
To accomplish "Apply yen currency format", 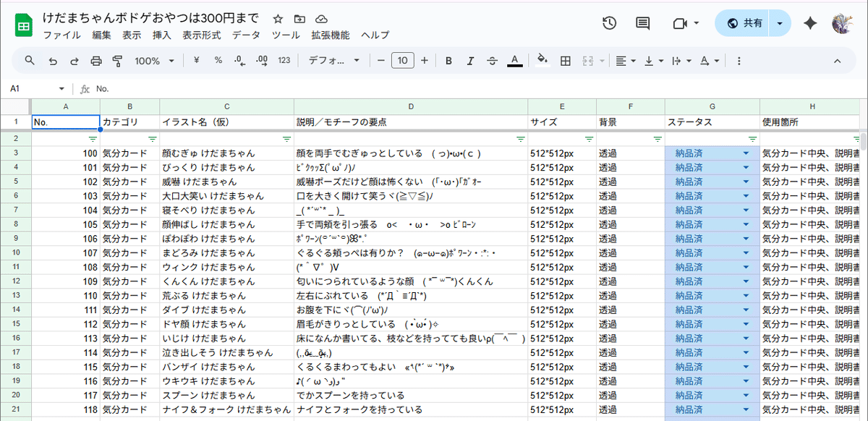I will [x=196, y=61].
